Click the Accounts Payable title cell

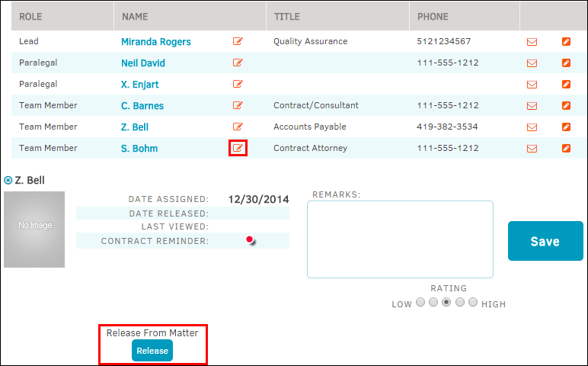[x=310, y=127]
